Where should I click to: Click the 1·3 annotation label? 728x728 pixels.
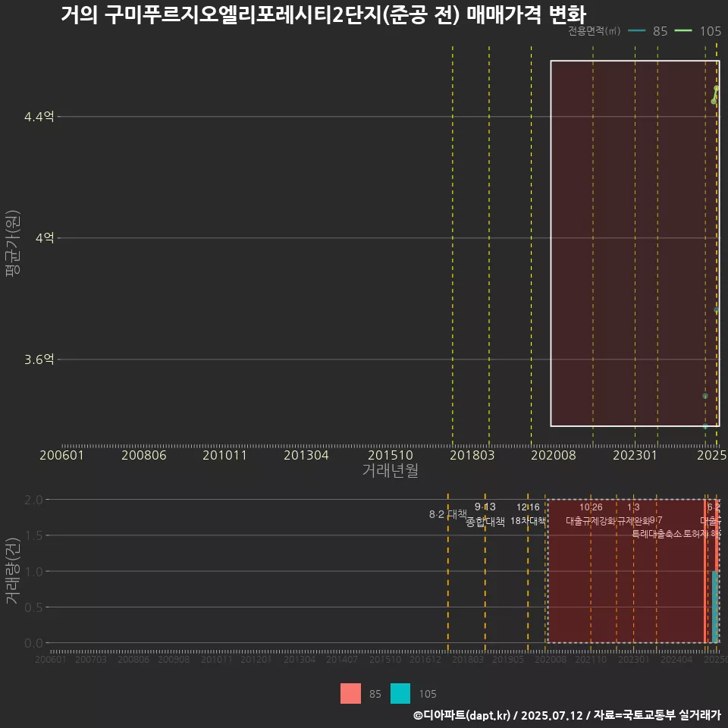coord(633,507)
